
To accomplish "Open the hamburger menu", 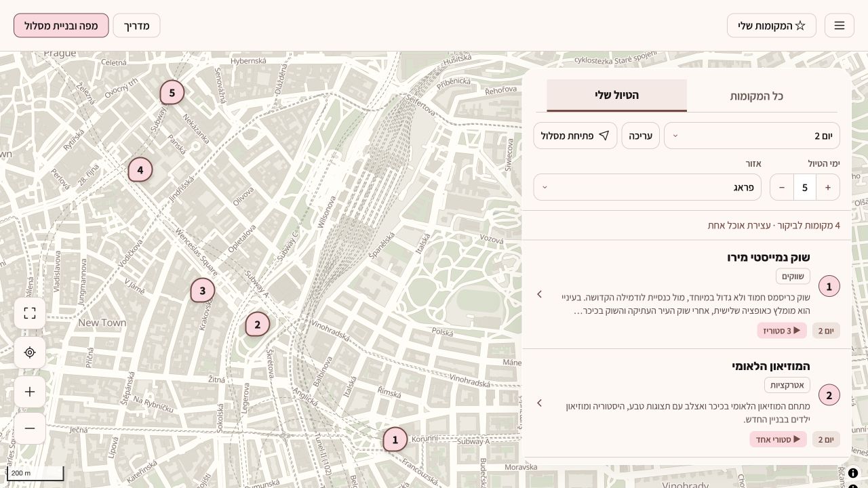I will 839,26.
